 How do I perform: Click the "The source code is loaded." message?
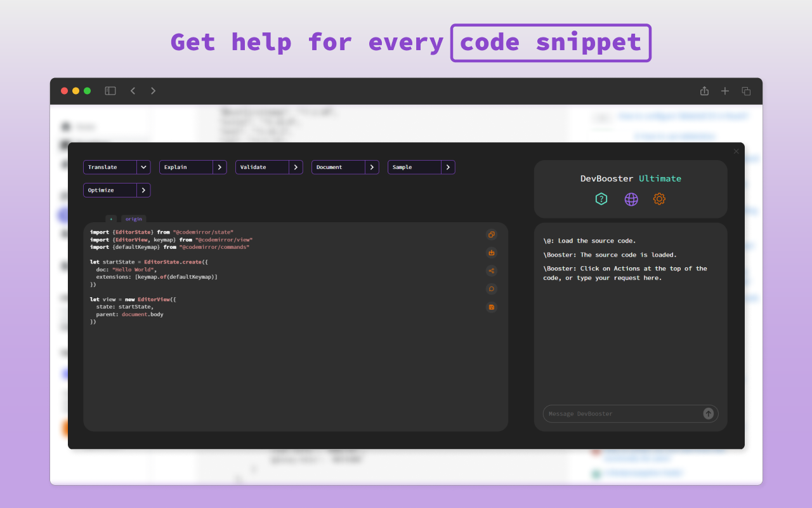pyautogui.click(x=629, y=255)
